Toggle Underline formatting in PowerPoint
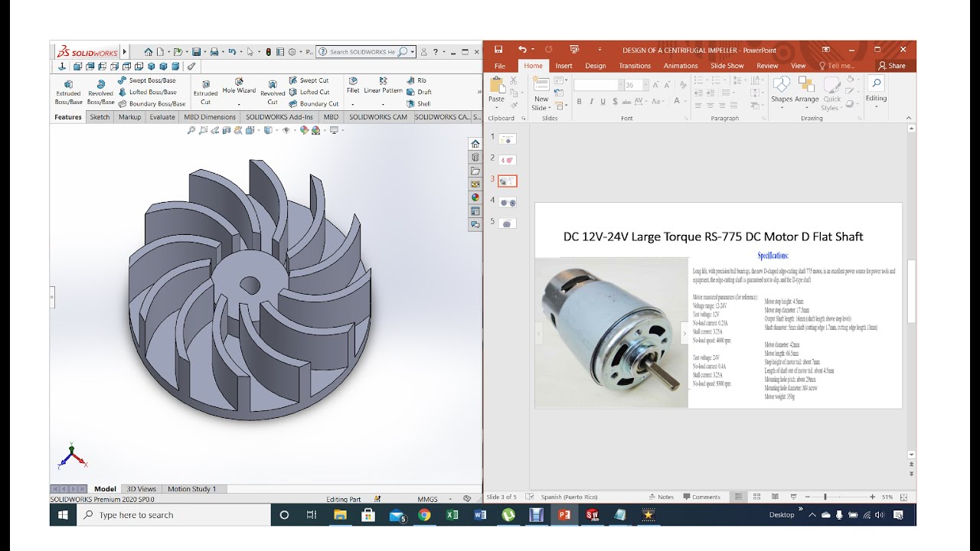 click(603, 101)
